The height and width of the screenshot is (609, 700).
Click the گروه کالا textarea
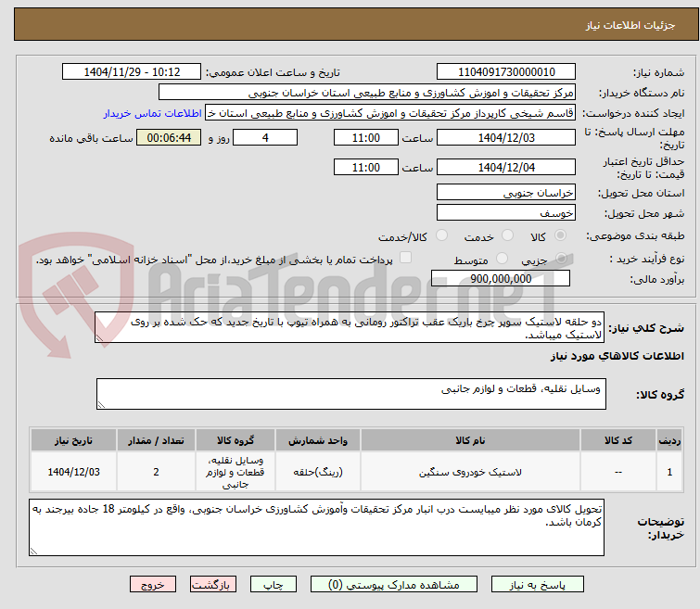(351, 394)
